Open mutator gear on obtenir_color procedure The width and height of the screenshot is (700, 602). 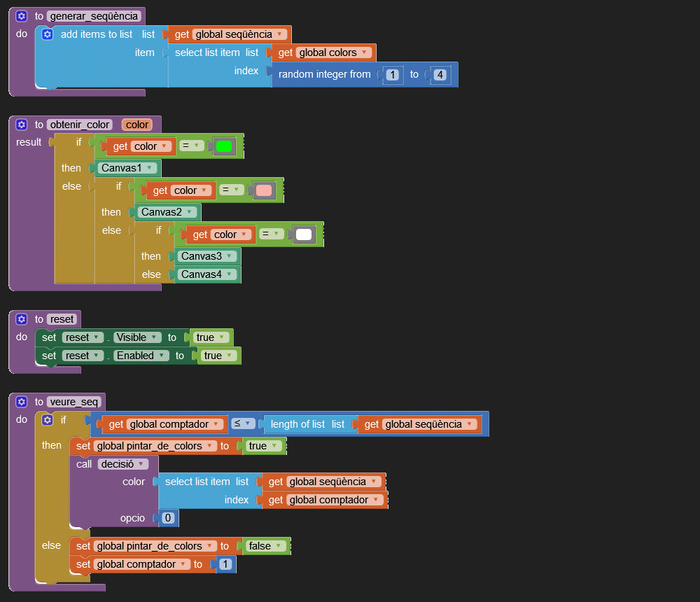[x=21, y=125]
